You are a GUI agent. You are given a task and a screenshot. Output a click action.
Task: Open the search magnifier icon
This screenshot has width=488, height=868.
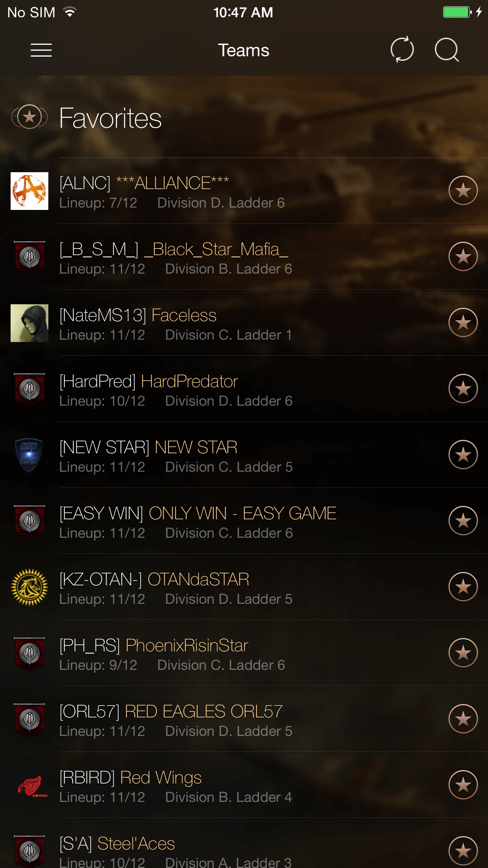(447, 50)
